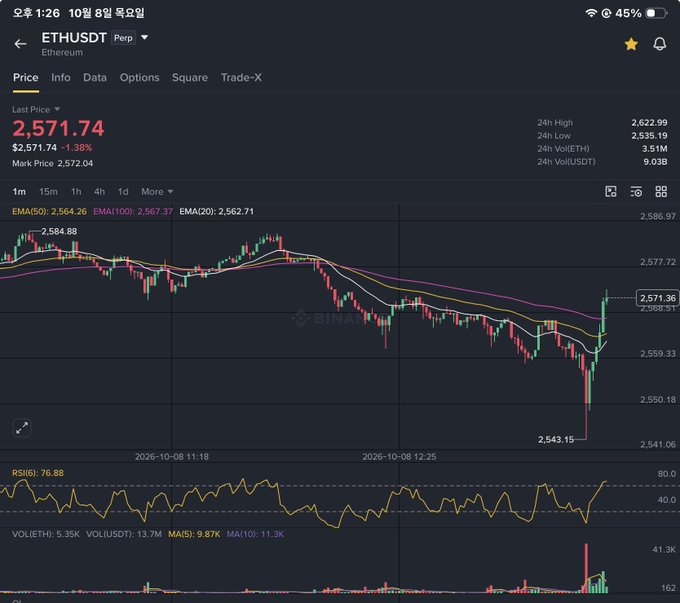Expand the Last Price type dropdown
This screenshot has height=603, width=680.
click(x=57, y=109)
